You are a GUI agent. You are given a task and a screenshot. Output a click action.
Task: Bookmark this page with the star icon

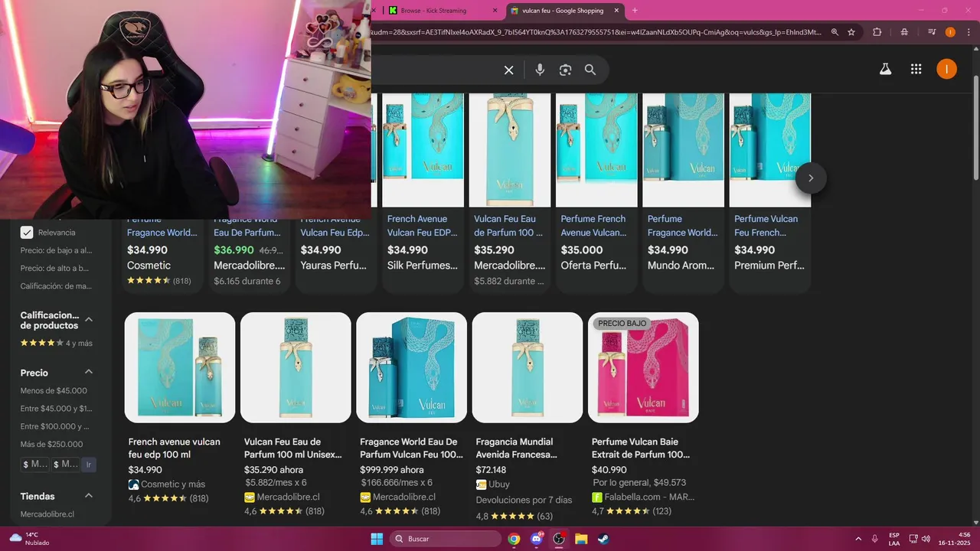click(851, 32)
